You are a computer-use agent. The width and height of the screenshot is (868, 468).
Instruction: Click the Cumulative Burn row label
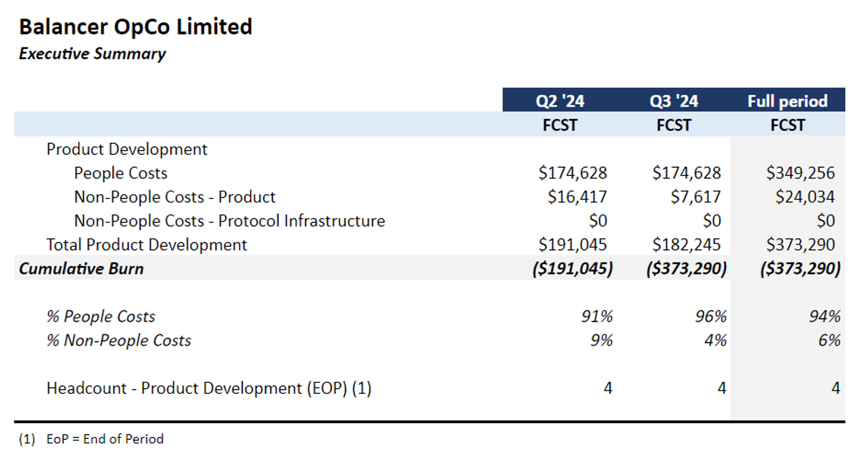pyautogui.click(x=81, y=269)
